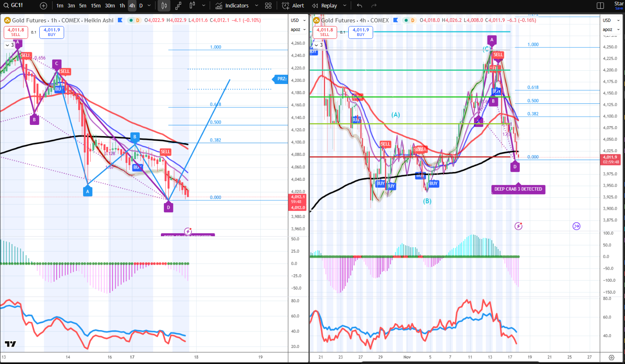The image size is (625, 364).
Task: Click the blue A marker on 1h chart
Action: click(87, 191)
